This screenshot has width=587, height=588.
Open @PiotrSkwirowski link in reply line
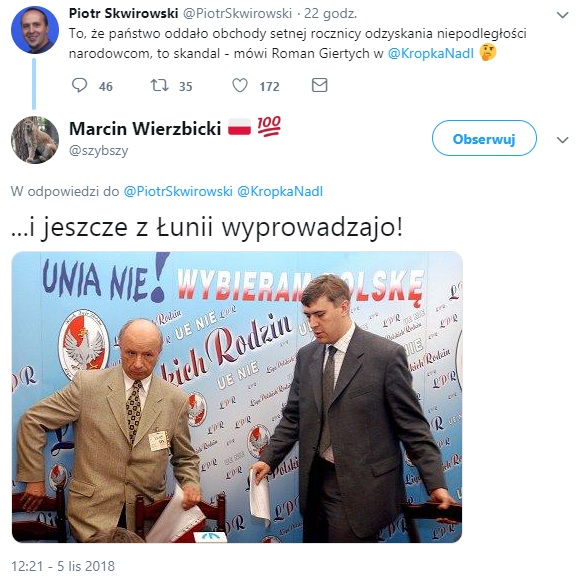tap(178, 191)
